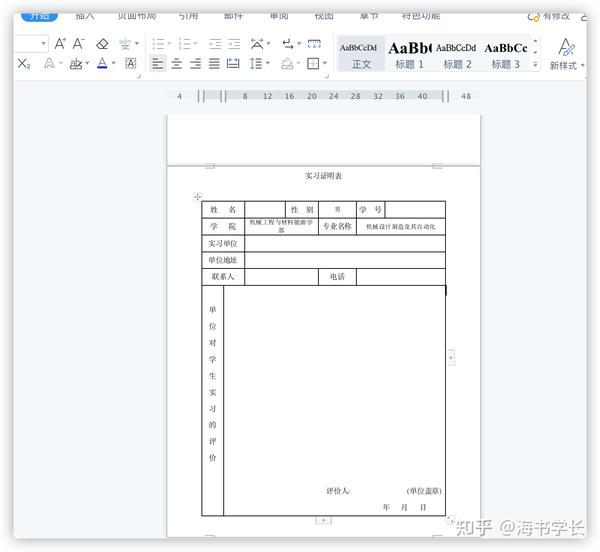Click the empty cell next to 姓 名
Screen dimensions: 600x552
265,210
